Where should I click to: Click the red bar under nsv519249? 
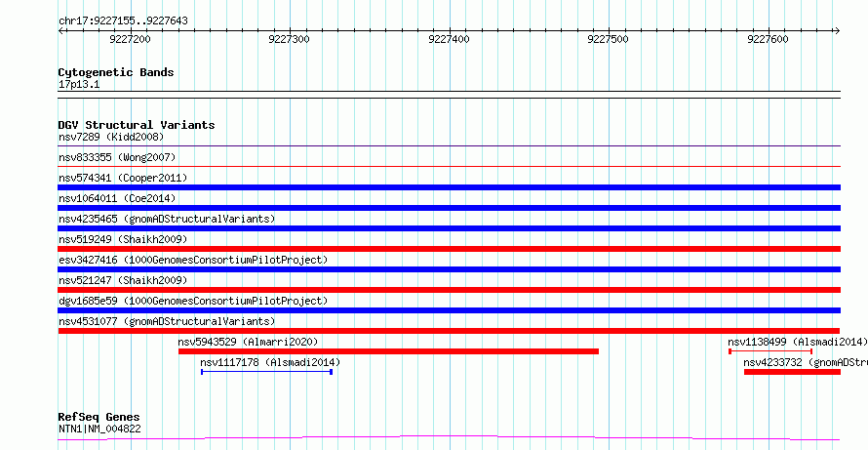point(449,249)
